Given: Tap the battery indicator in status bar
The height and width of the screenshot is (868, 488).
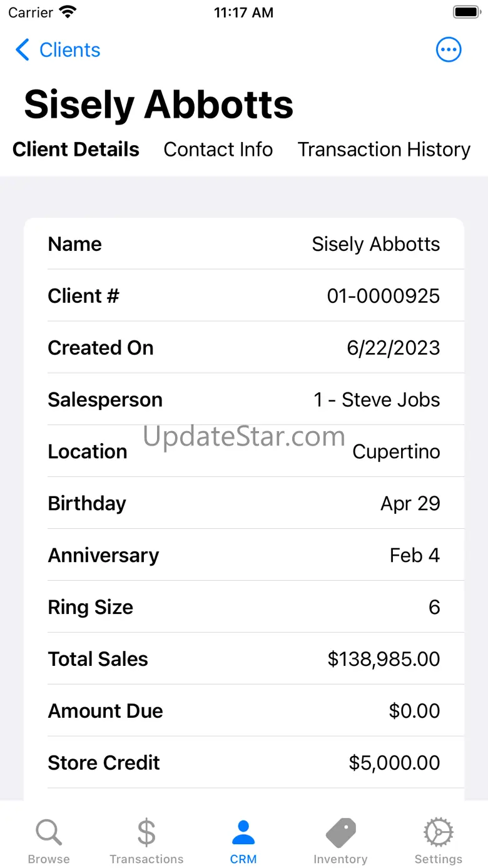Looking at the screenshot, I should (466, 12).
